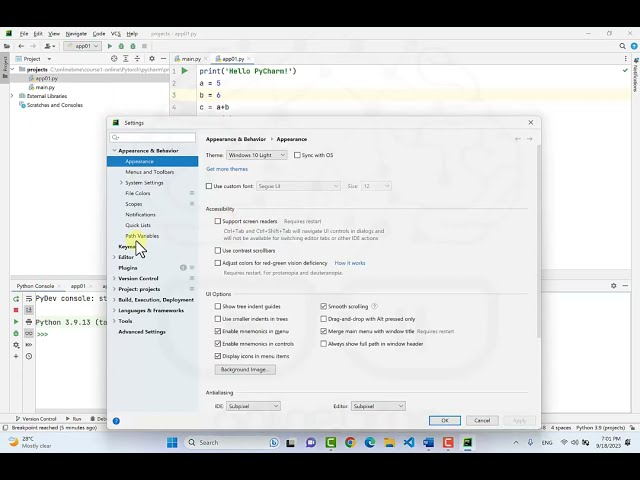Select Advanced Settings in settings tree
This screenshot has width=640, height=480.
point(142,332)
